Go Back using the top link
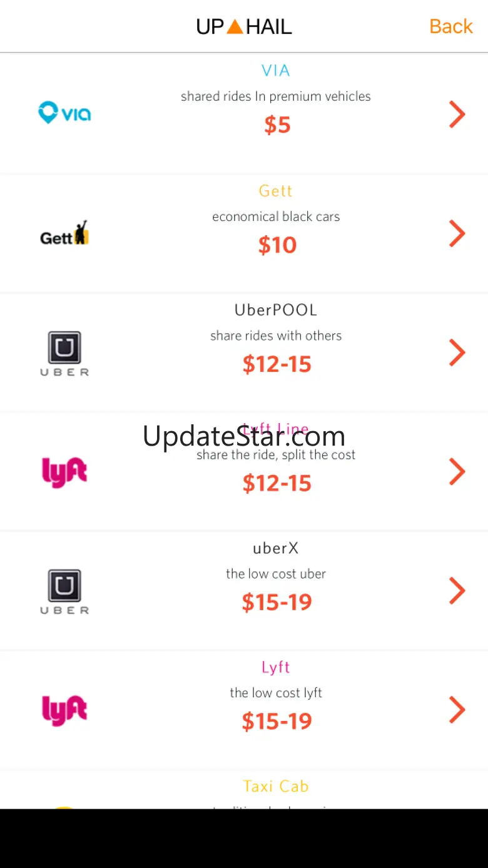Screen dimensions: 488x868 pyautogui.click(x=450, y=26)
